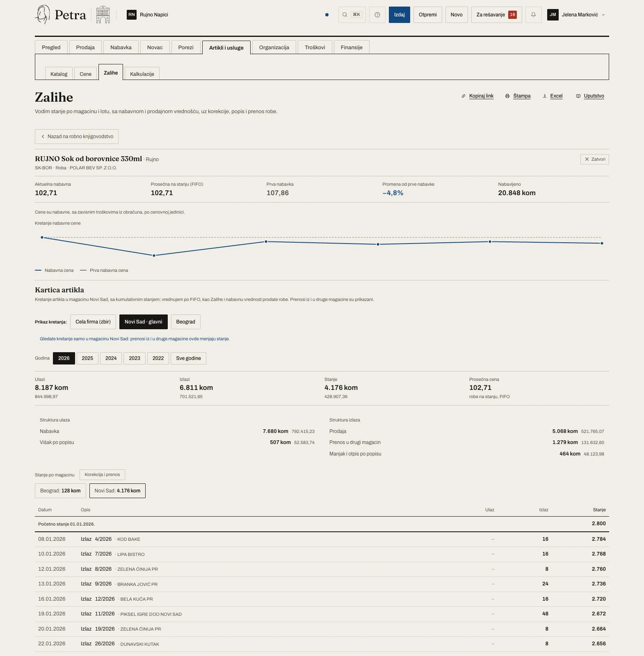Open Izlaz 11/2026 PIKSEL IGRE row
The image size is (644, 656).
322,614
